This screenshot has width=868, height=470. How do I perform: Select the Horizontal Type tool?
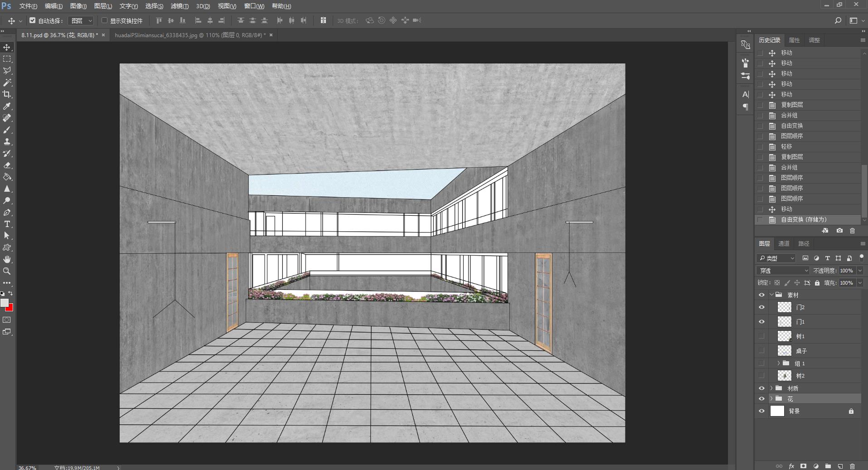click(x=7, y=224)
